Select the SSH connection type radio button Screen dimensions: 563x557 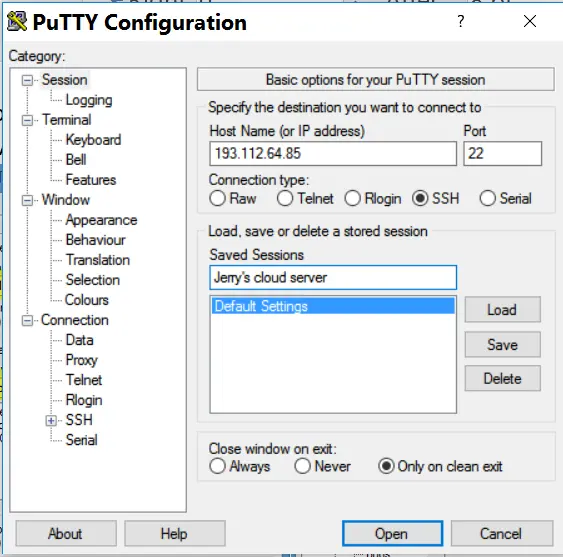pos(420,198)
